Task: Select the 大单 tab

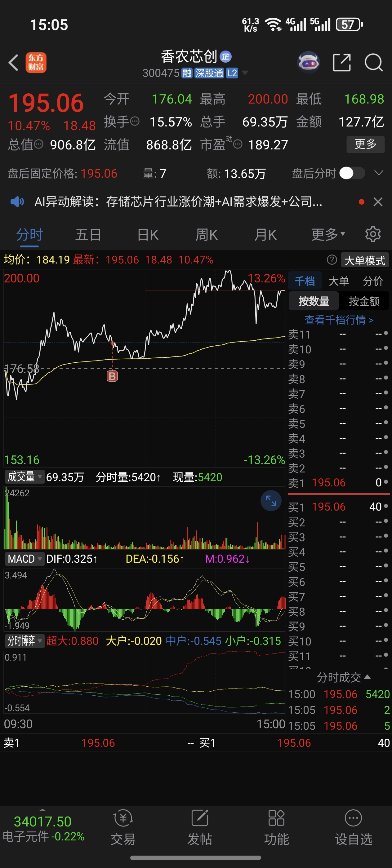Action: [x=338, y=281]
